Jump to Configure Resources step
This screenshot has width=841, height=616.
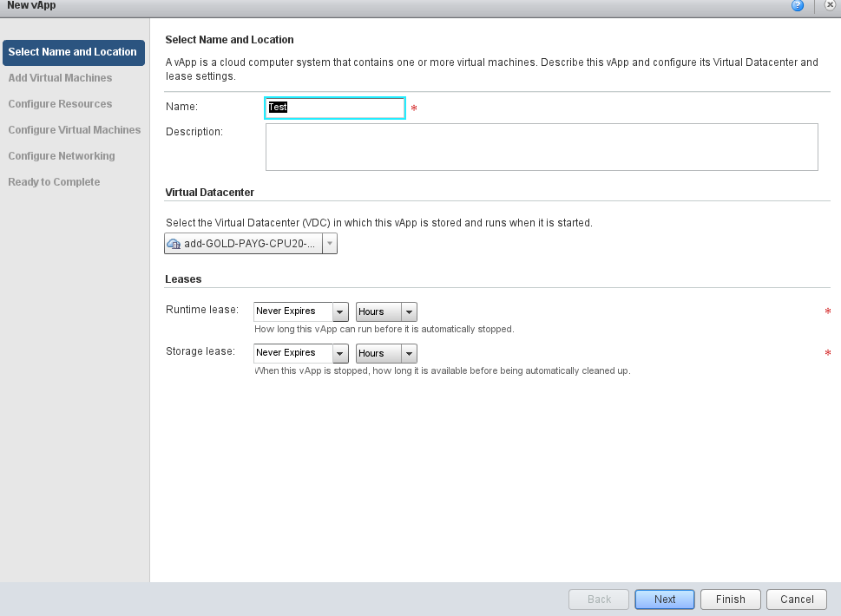click(60, 104)
